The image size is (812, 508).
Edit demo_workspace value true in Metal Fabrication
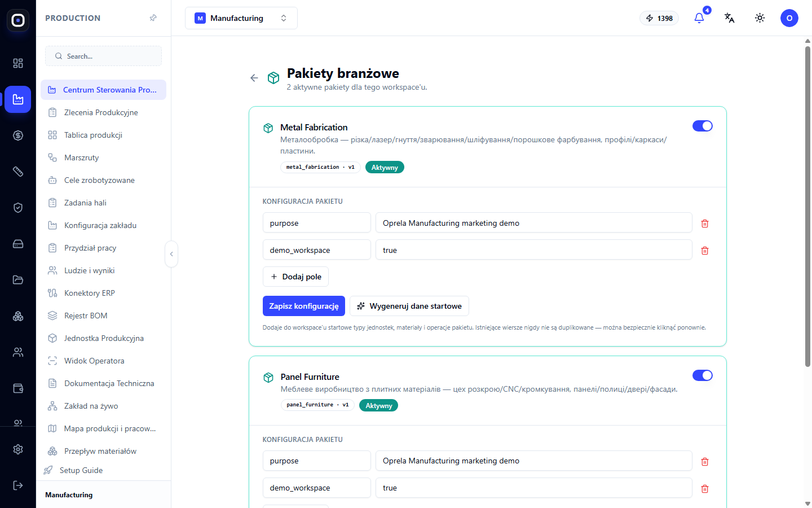[x=534, y=250]
